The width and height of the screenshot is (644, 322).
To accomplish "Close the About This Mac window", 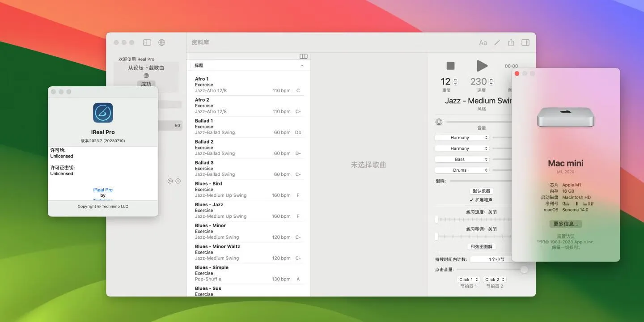I will click(x=517, y=74).
